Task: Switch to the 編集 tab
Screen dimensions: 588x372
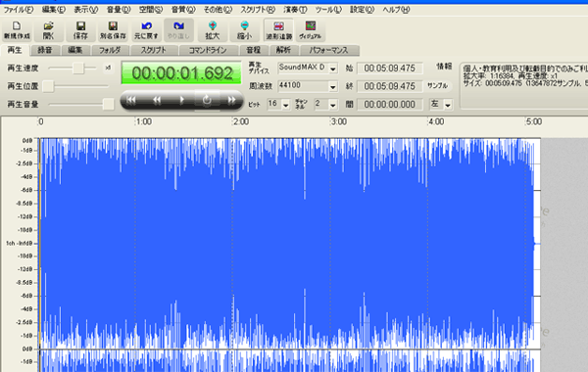Action: (x=75, y=50)
